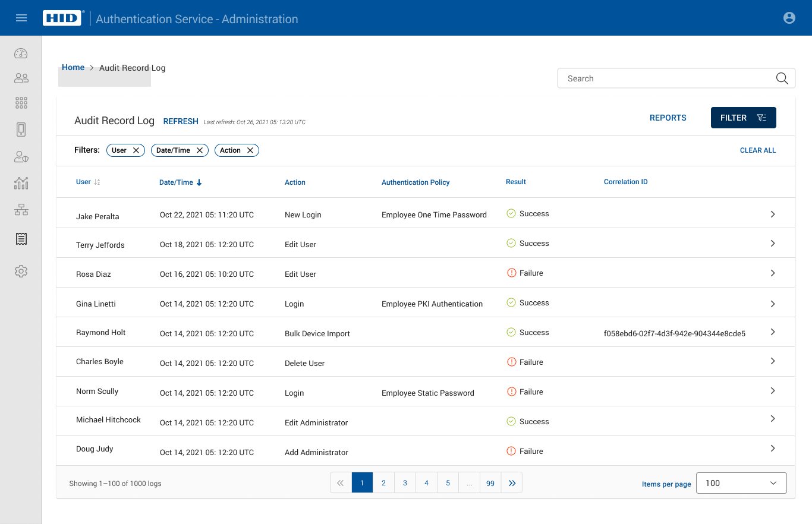The width and height of the screenshot is (812, 524).
Task: Go to page 5 of logs
Action: pyautogui.click(x=448, y=483)
